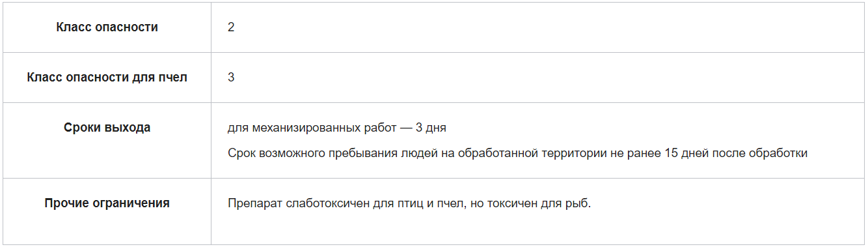Click the sentence starting "Срок возможного пребывания людей"
This screenshot has height=247, width=868.
coord(518,153)
